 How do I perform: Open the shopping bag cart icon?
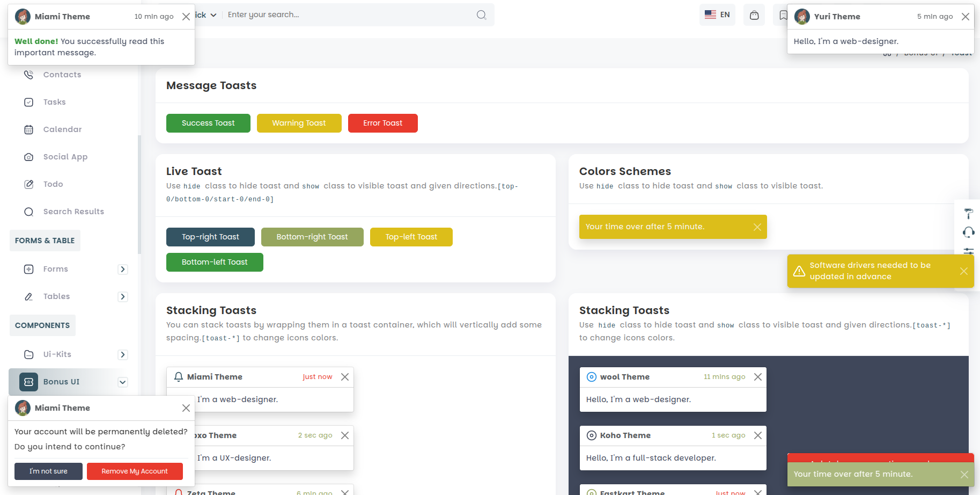754,15
